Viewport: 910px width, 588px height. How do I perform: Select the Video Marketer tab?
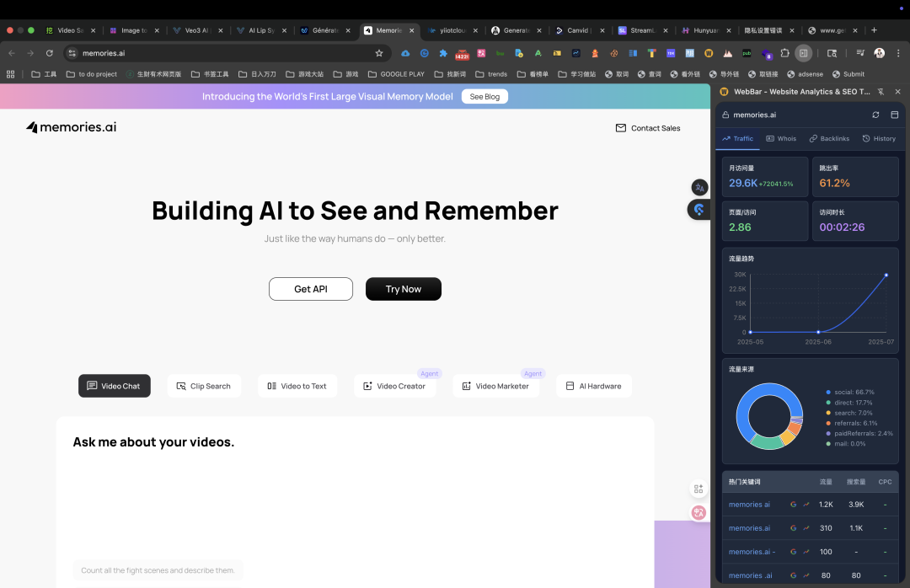495,386
